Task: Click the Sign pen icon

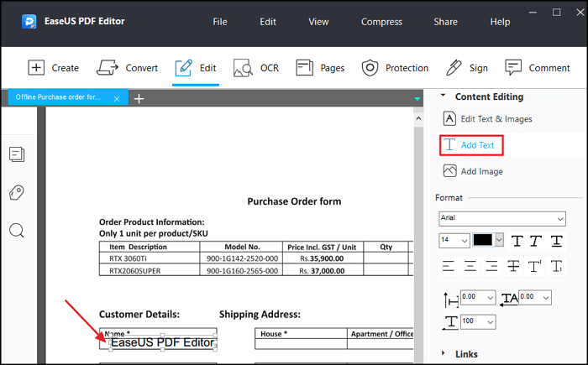Action: 467,68
